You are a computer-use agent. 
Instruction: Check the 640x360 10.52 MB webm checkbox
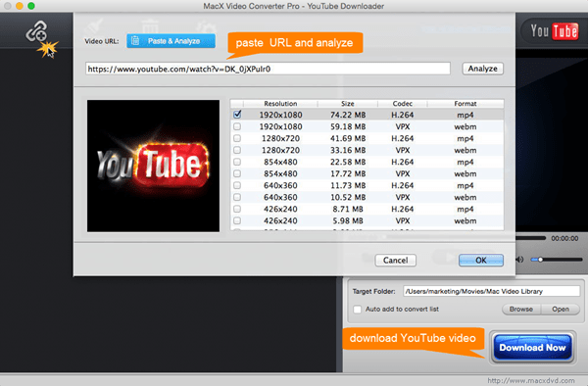[x=237, y=197]
